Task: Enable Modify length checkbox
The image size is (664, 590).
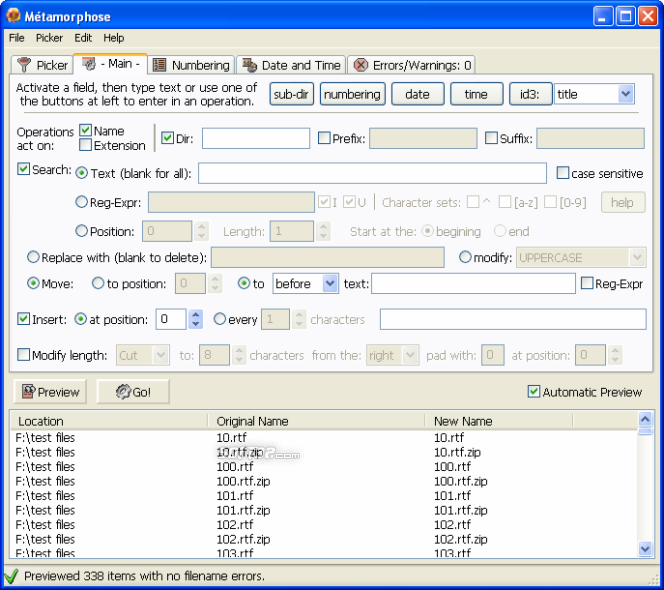Action: coord(24,355)
